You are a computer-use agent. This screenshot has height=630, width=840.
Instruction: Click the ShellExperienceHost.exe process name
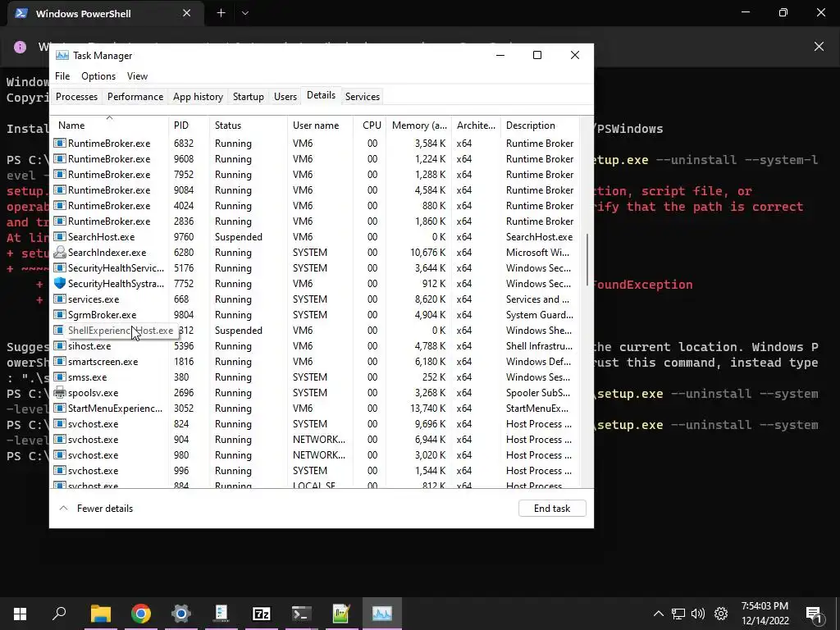121,331
